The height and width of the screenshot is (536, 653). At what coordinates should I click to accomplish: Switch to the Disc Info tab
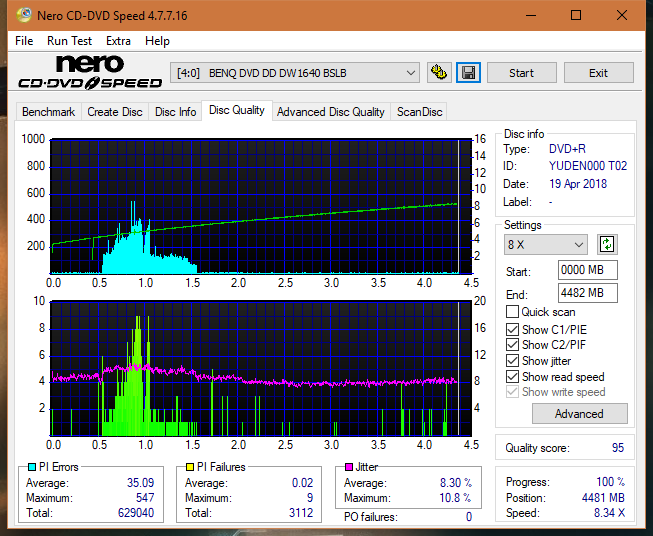coord(175,112)
